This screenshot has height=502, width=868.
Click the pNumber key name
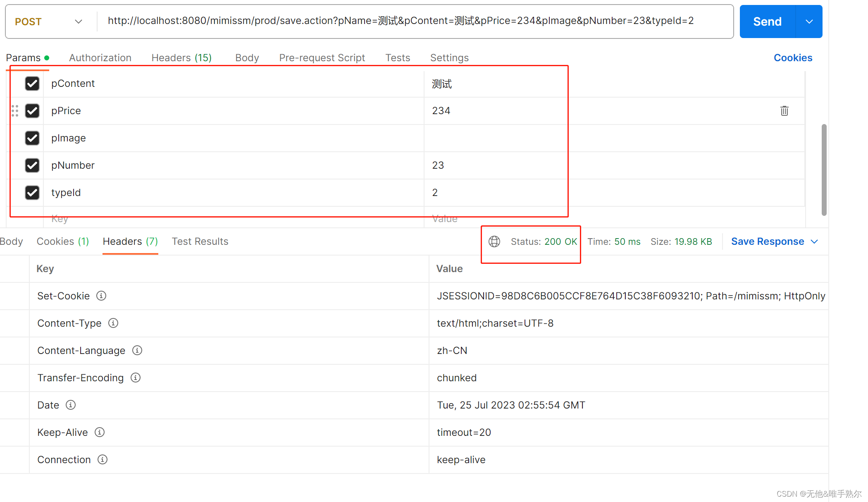tap(73, 165)
